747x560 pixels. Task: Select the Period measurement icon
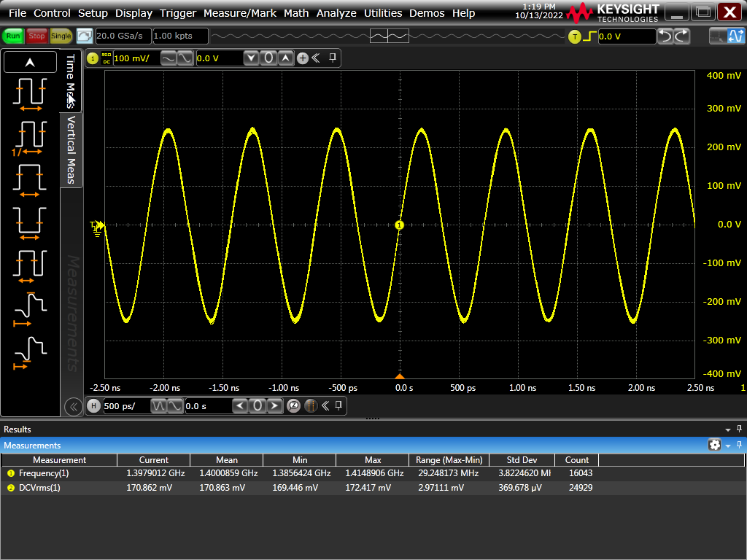click(x=30, y=93)
